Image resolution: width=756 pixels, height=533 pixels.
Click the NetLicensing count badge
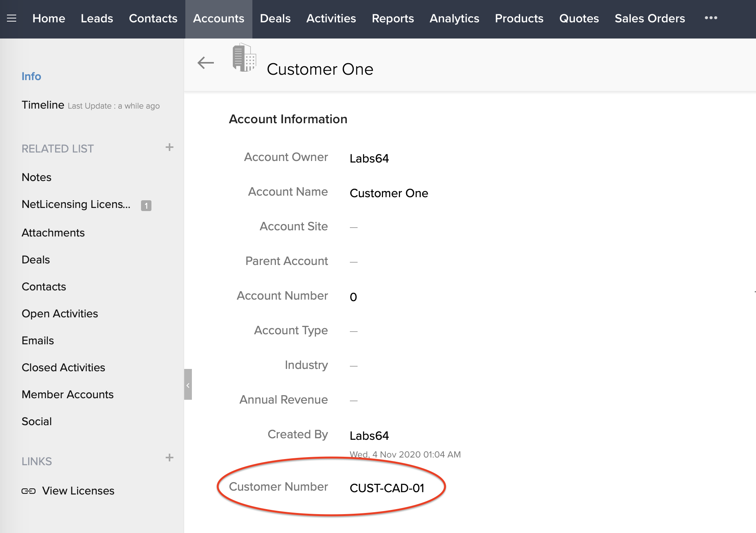(146, 205)
